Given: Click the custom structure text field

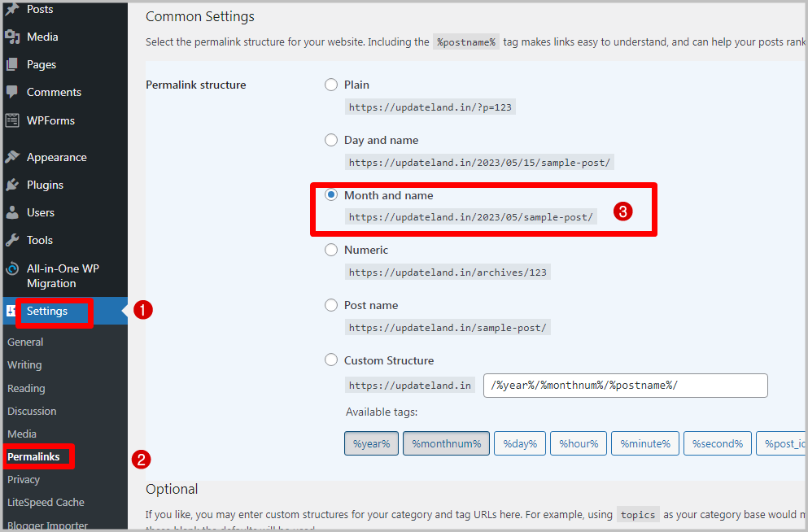Looking at the screenshot, I should 625,386.
